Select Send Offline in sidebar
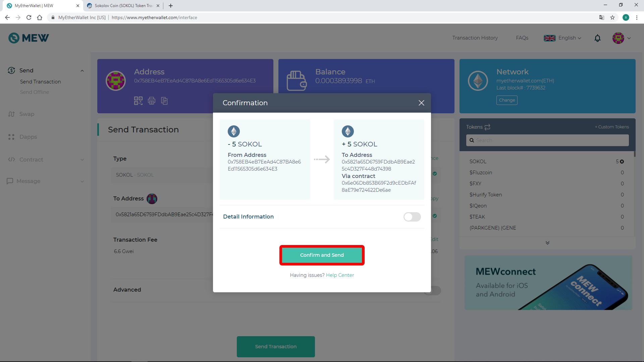Image resolution: width=644 pixels, height=362 pixels. [35, 92]
